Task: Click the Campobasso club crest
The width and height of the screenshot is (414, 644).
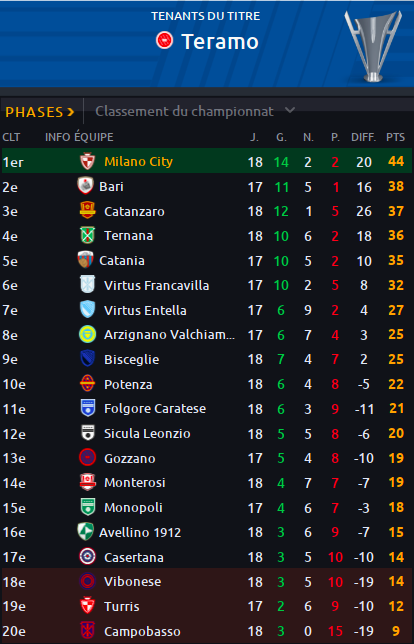Action: coord(87,631)
